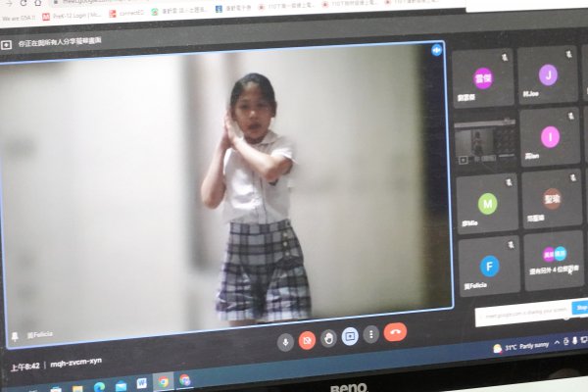The width and height of the screenshot is (588, 392).
Task: Click the muted mic icon on the M tile
Action: coord(509,182)
